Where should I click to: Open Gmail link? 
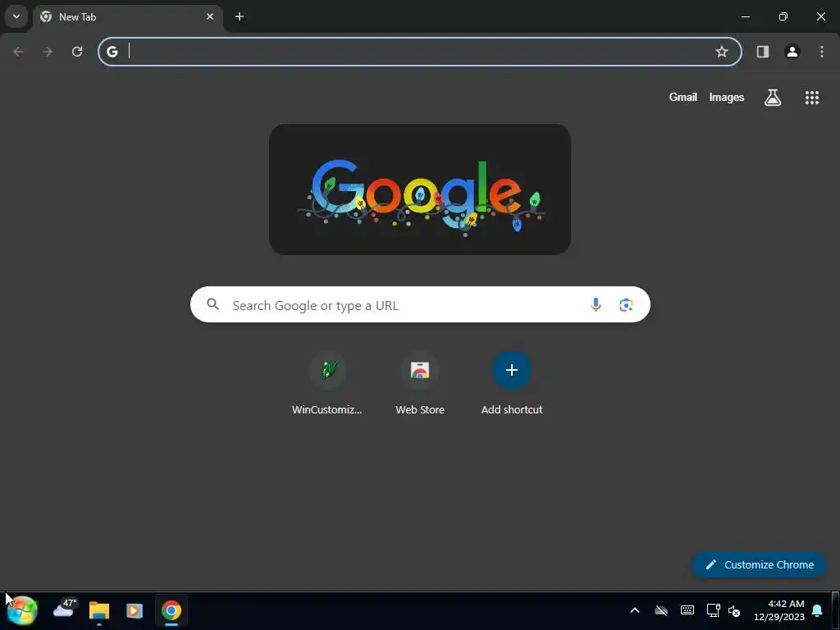pos(683,97)
